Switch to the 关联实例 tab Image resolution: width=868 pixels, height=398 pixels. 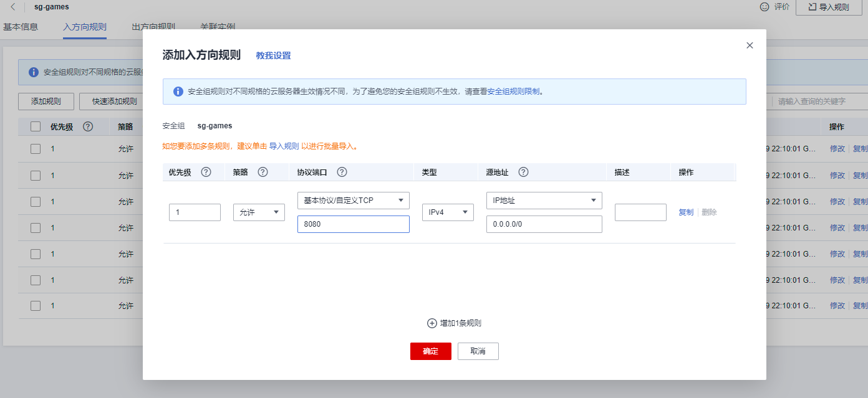click(x=218, y=27)
